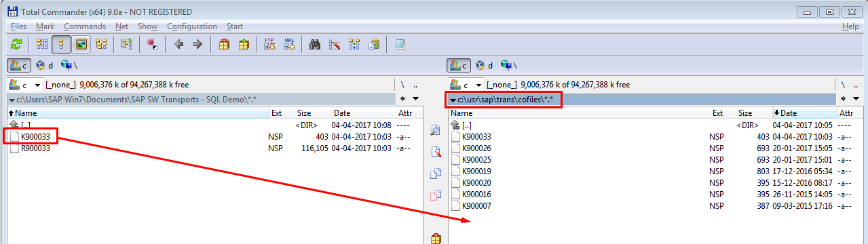
Task: Go to parent with right panel dots
Action: tap(856, 85)
